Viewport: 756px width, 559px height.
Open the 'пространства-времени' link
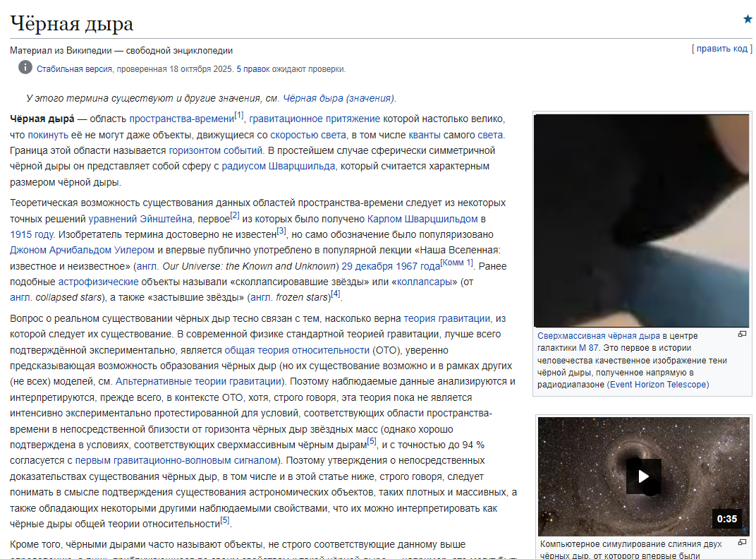coord(182,119)
